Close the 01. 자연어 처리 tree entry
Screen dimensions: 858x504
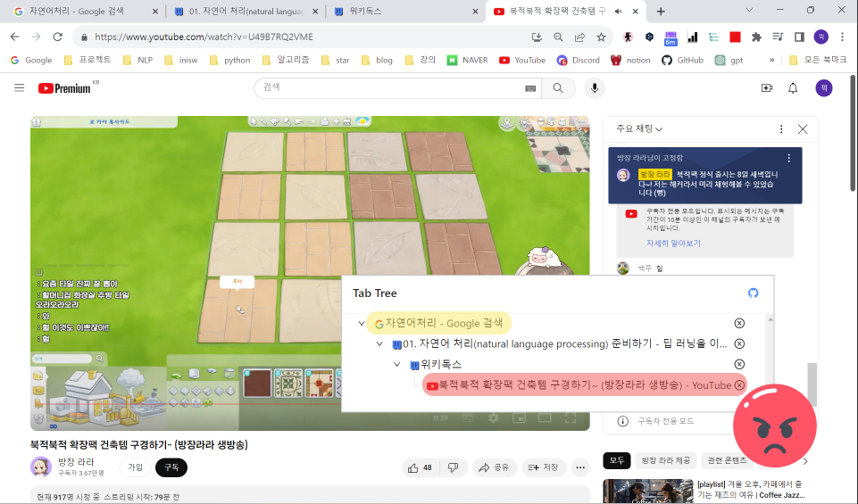[739, 343]
